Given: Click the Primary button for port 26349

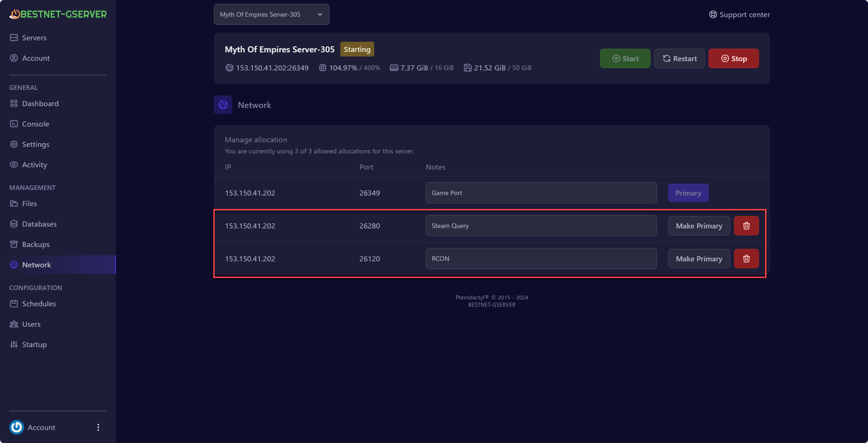Looking at the screenshot, I should tap(688, 193).
